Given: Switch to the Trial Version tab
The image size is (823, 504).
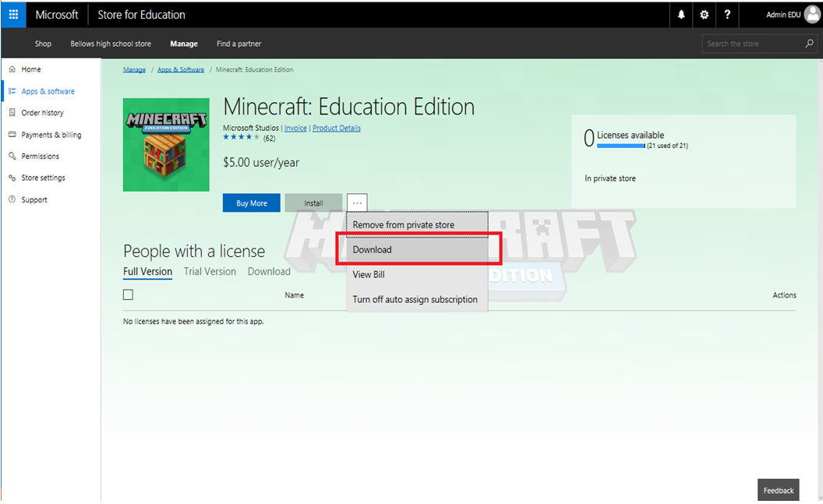Looking at the screenshot, I should tap(210, 272).
